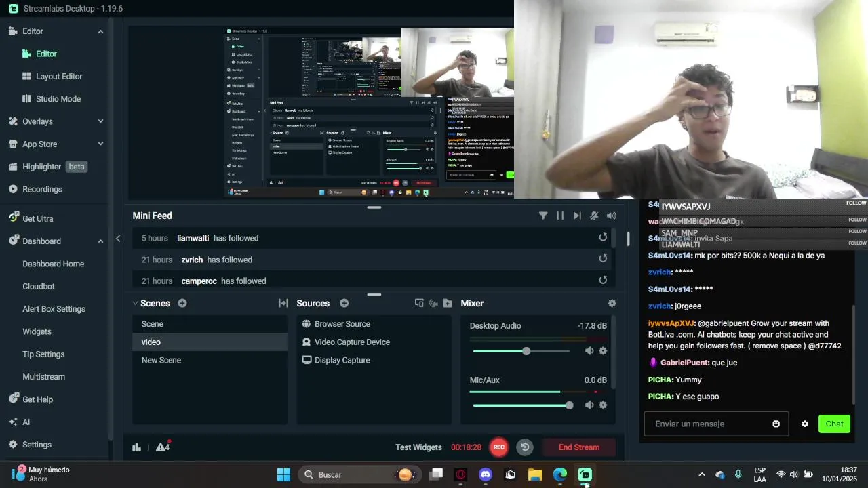Open Mic/Aux settings gear
Image resolution: width=868 pixels, height=488 pixels.
click(x=603, y=405)
